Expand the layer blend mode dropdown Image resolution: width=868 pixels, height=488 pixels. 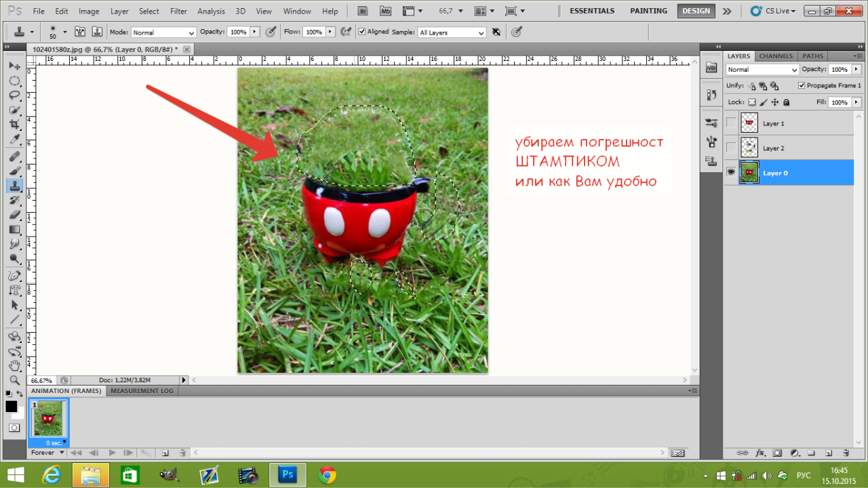click(762, 70)
